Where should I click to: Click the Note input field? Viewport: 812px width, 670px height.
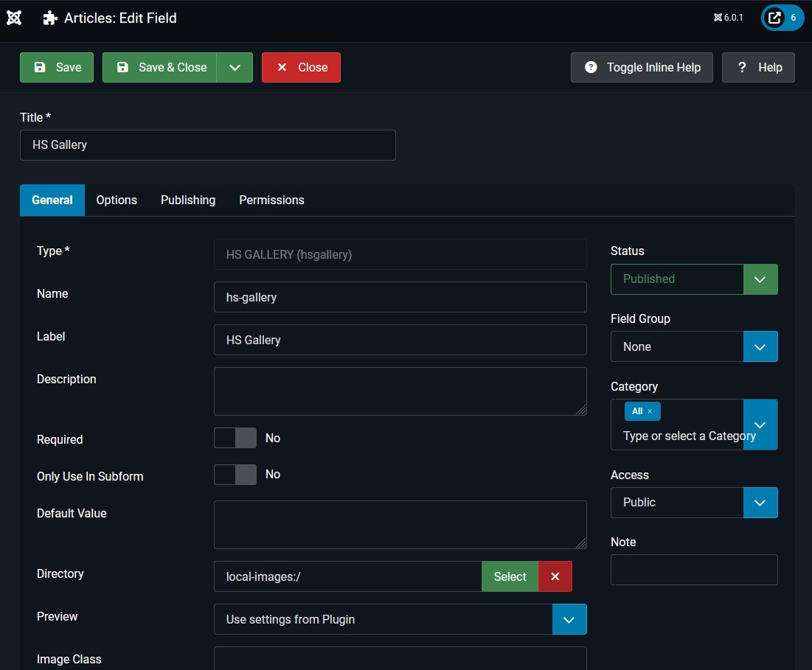tap(694, 570)
